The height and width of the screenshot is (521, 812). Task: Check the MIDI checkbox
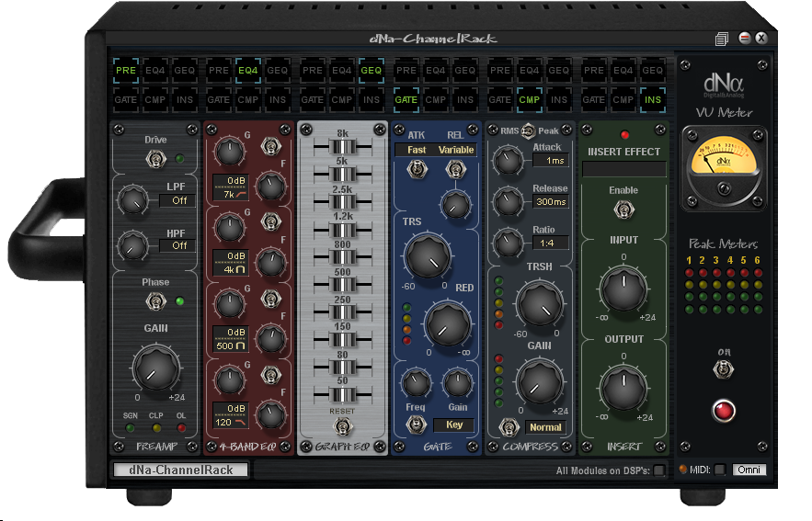coord(720,470)
